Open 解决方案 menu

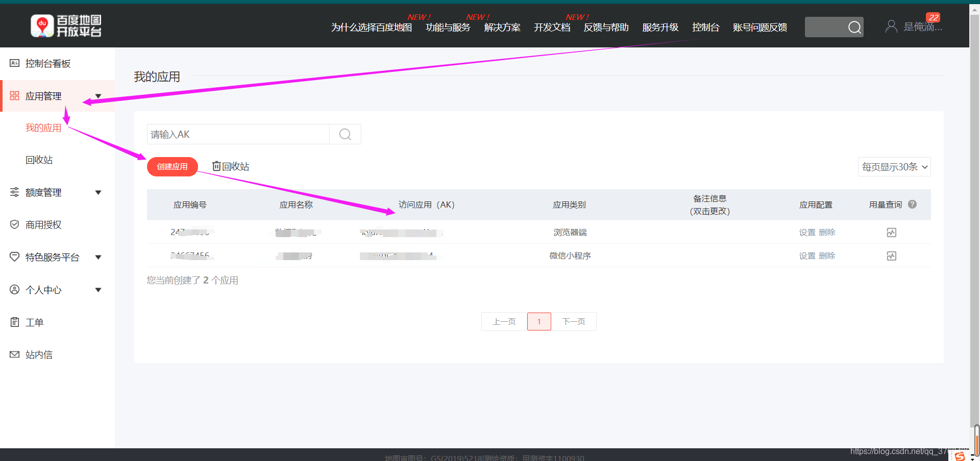pyautogui.click(x=502, y=27)
